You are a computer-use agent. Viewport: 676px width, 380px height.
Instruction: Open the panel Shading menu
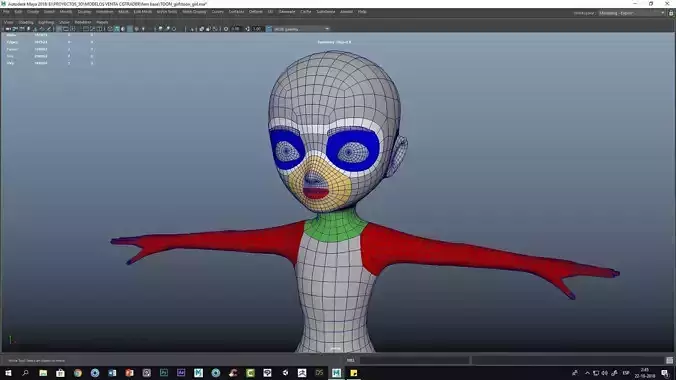26,22
